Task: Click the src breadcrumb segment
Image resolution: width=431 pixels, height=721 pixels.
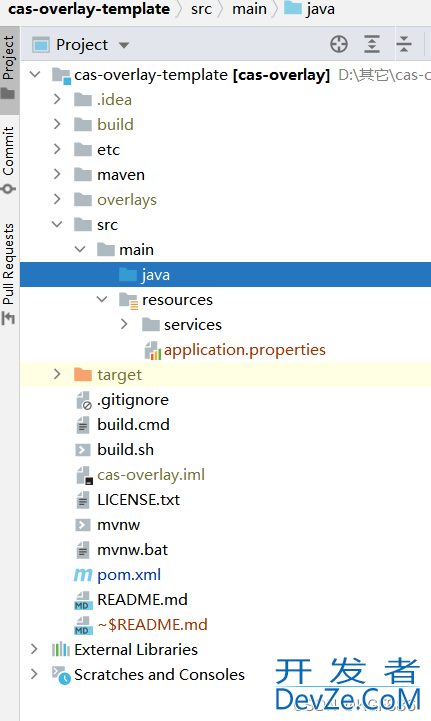Action: click(201, 9)
